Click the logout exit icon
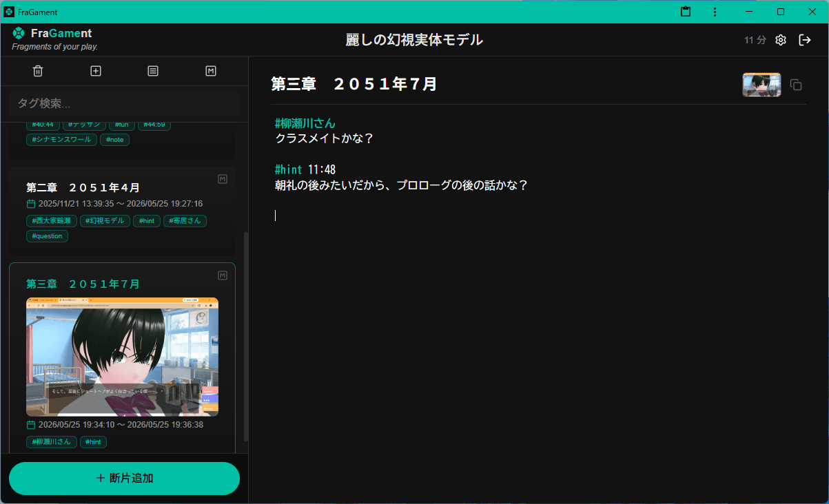Viewport: 829px width, 504px height. point(805,40)
